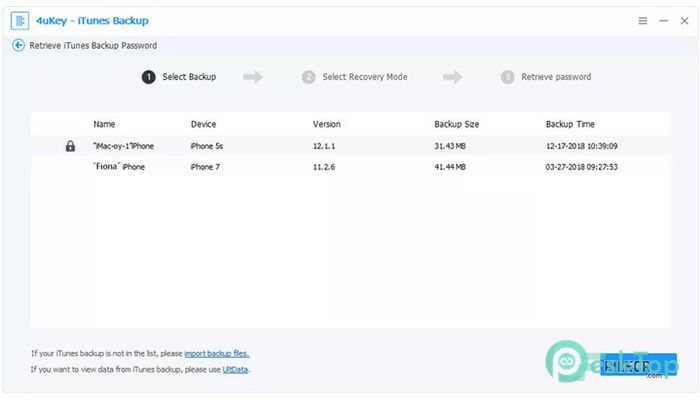Click the Backup Time column header
This screenshot has height=400, width=700.
point(570,124)
